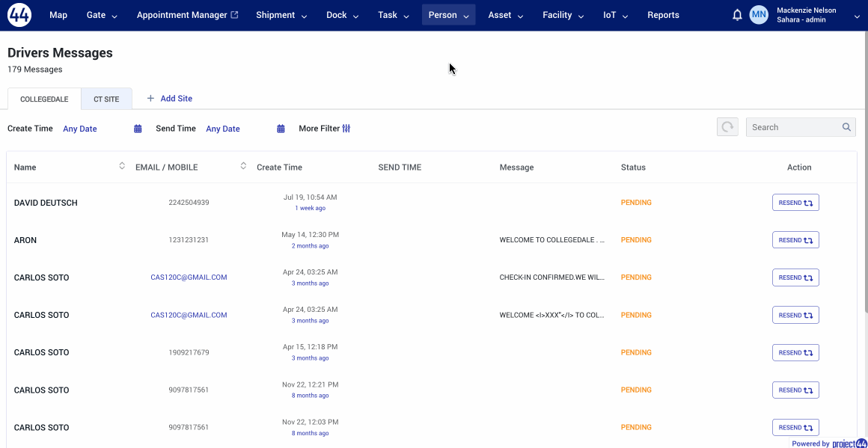868x448 pixels.
Task: Sort by Email / Mobile column arrows
Action: 243,166
